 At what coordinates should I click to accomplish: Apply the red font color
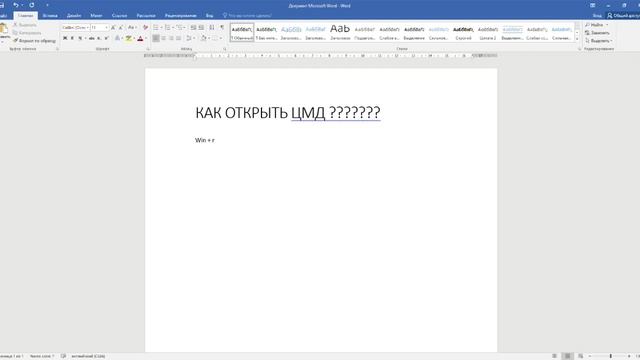[140, 38]
